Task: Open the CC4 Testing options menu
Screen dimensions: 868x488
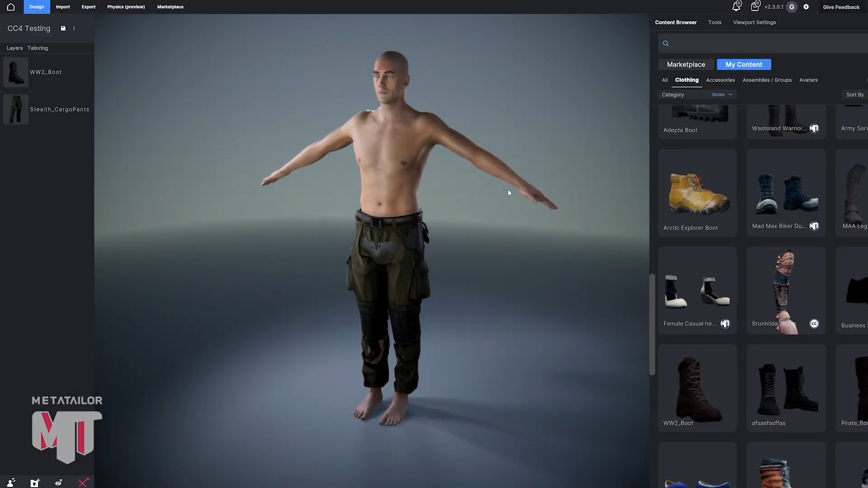Action: tap(74, 28)
